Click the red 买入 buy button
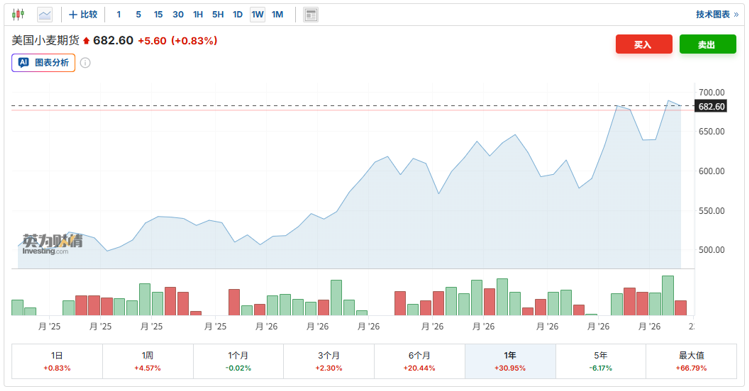749x391 pixels. click(644, 44)
